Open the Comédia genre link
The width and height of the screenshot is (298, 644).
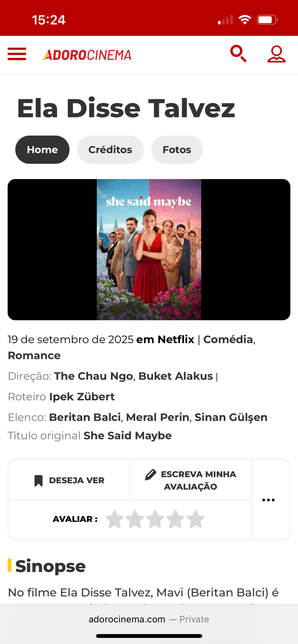[x=228, y=339]
